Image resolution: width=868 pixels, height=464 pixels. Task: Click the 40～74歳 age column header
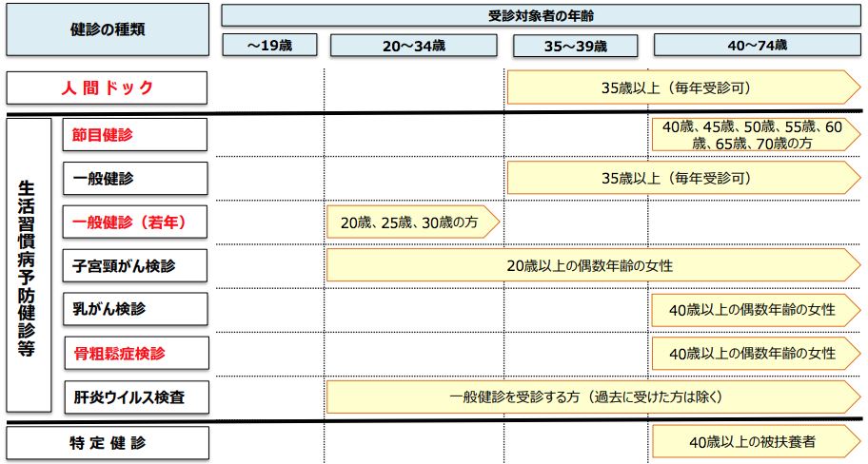[756, 45]
